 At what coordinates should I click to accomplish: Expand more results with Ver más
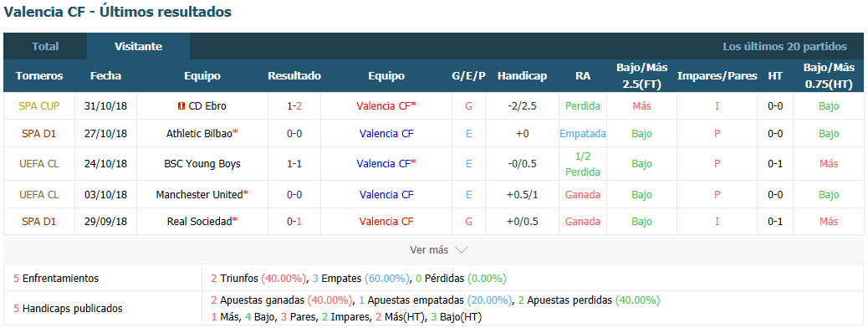point(429,250)
